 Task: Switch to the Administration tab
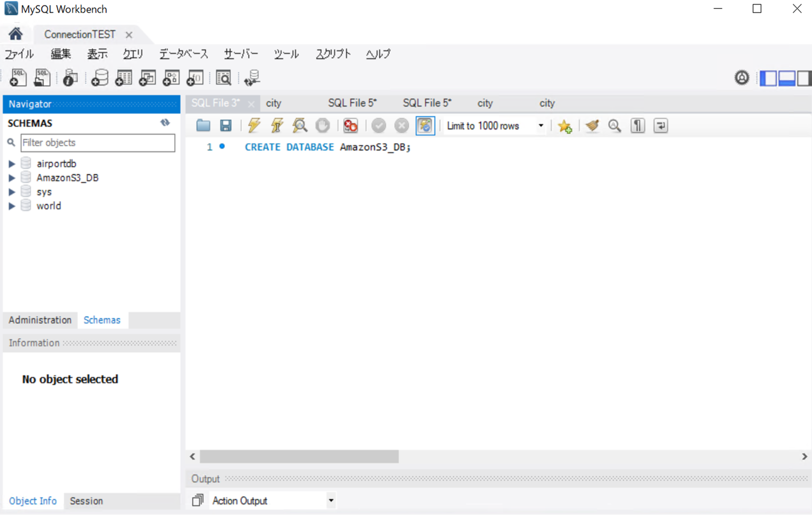(x=40, y=320)
